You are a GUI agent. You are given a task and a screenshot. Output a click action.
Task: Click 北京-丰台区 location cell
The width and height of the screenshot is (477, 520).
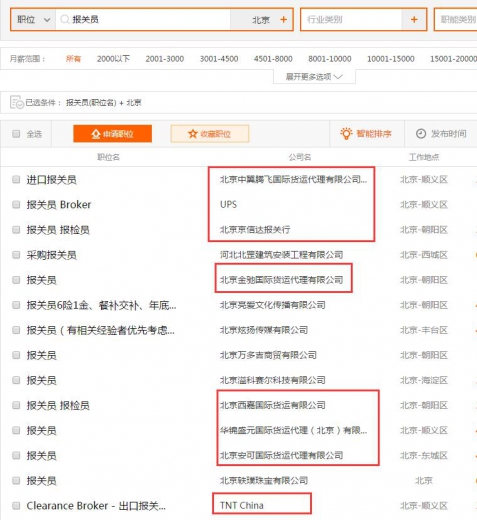(x=424, y=330)
